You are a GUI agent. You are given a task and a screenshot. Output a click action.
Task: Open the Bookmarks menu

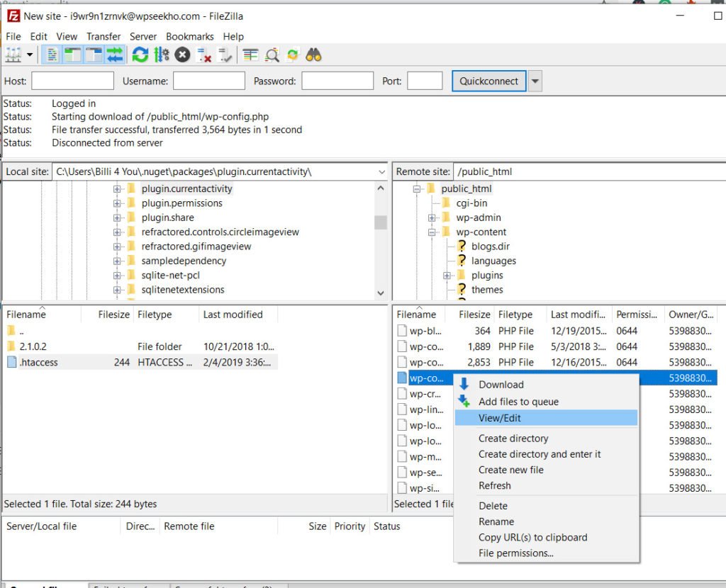coord(190,37)
